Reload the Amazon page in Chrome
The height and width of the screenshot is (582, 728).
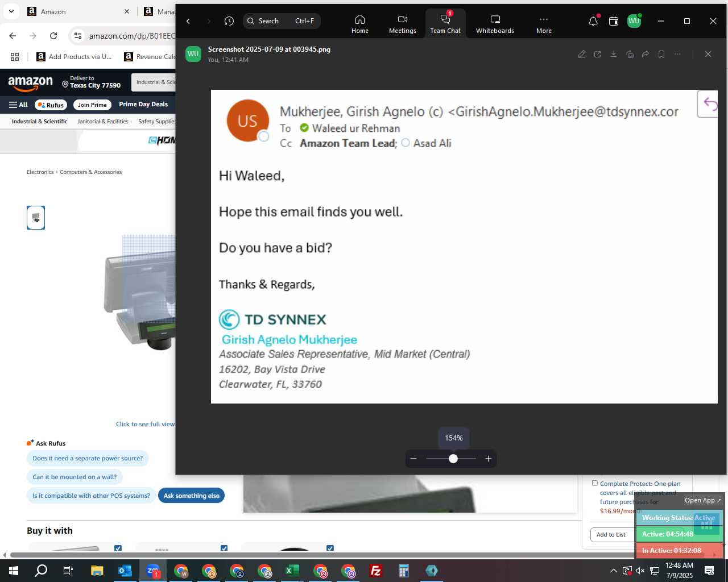coord(53,36)
